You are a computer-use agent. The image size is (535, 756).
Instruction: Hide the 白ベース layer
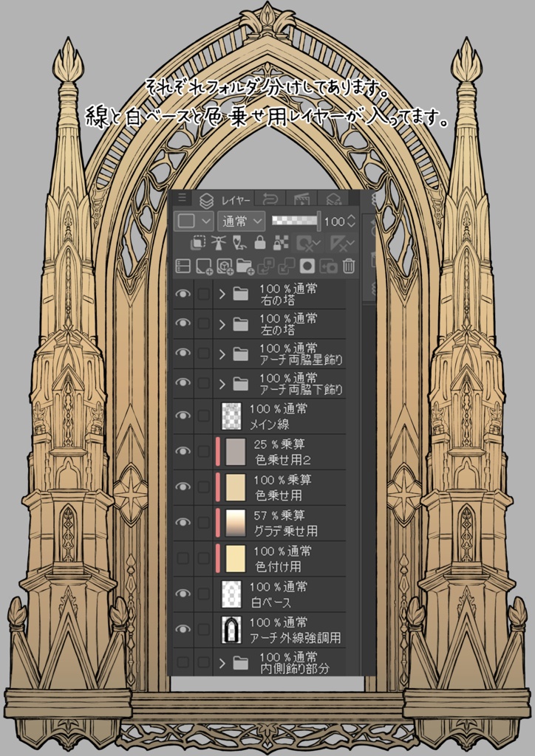tap(183, 594)
